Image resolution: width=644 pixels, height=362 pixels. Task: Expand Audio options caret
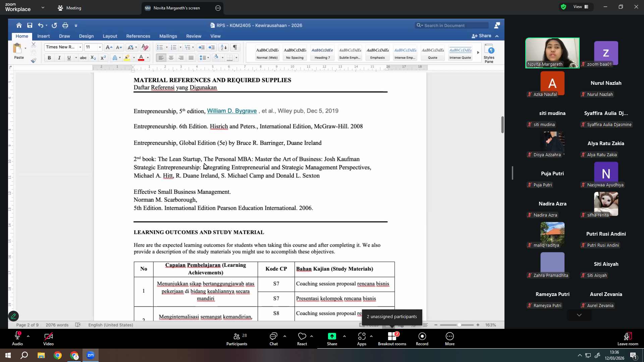point(28,336)
